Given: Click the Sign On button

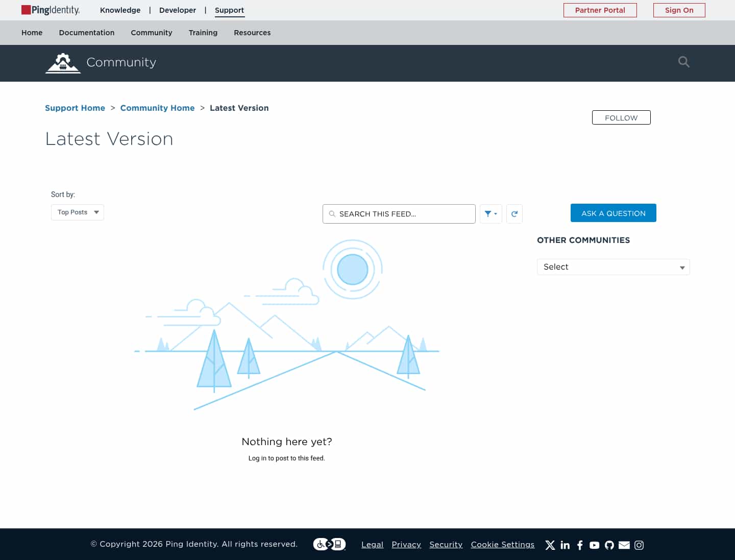Looking at the screenshot, I should (679, 10).
